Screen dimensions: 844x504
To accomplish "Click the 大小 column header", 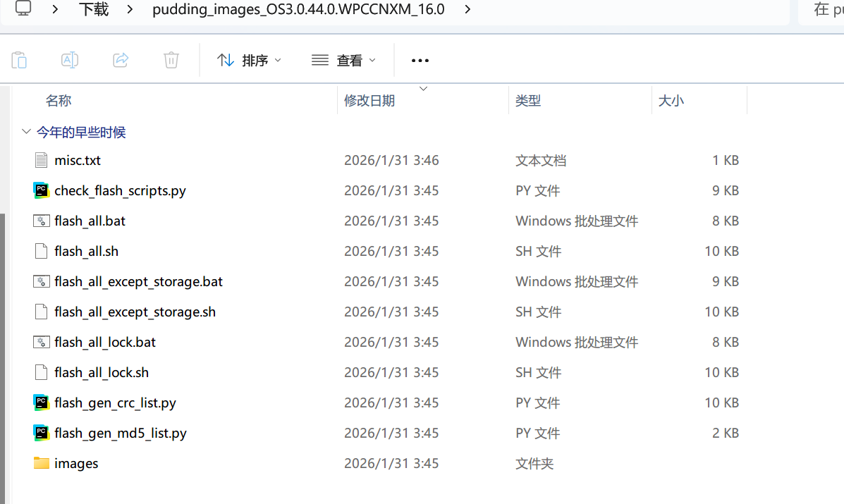I will [x=671, y=101].
